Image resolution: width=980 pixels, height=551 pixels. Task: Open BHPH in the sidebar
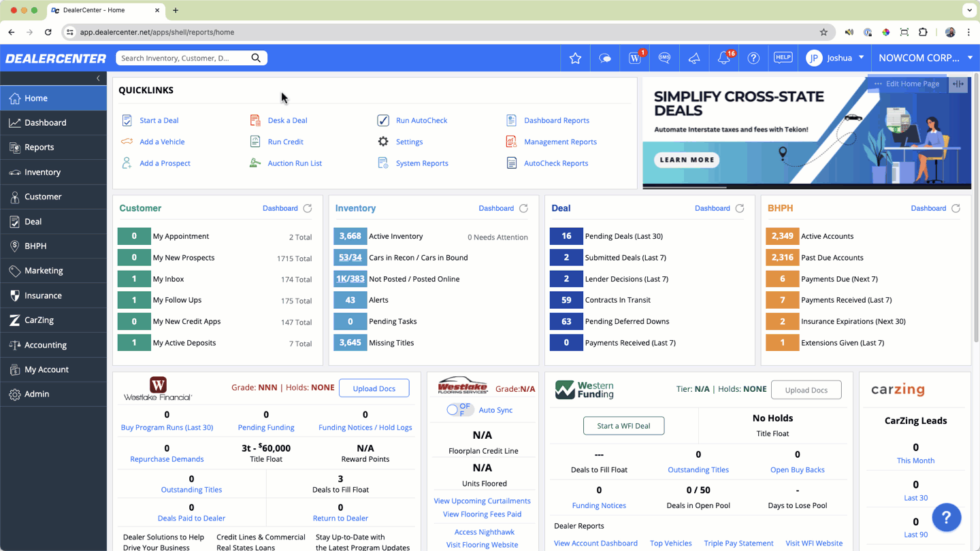point(54,246)
